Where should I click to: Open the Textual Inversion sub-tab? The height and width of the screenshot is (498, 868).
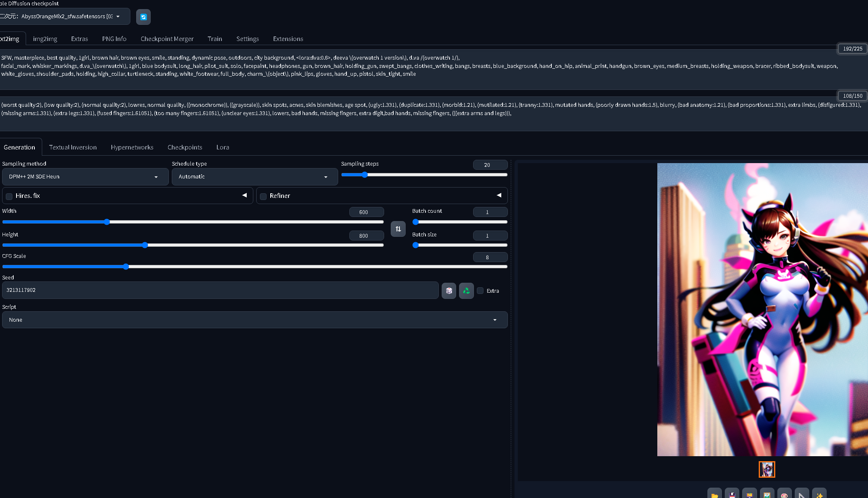[x=73, y=147]
